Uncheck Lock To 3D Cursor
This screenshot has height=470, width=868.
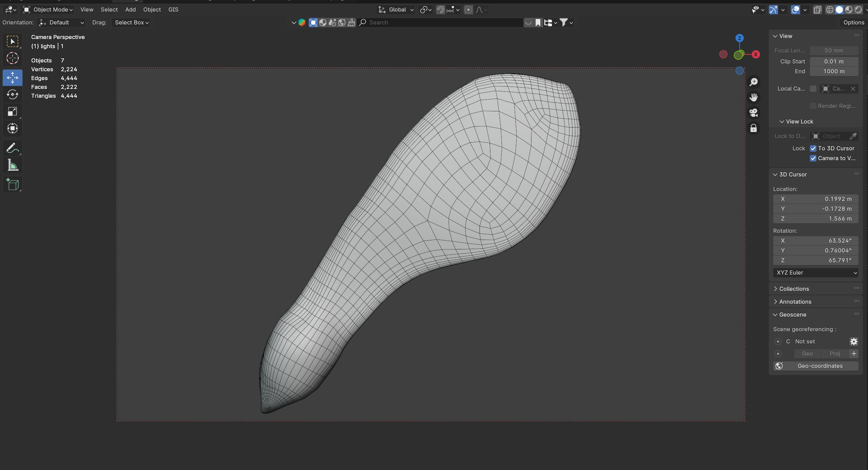[813, 148]
